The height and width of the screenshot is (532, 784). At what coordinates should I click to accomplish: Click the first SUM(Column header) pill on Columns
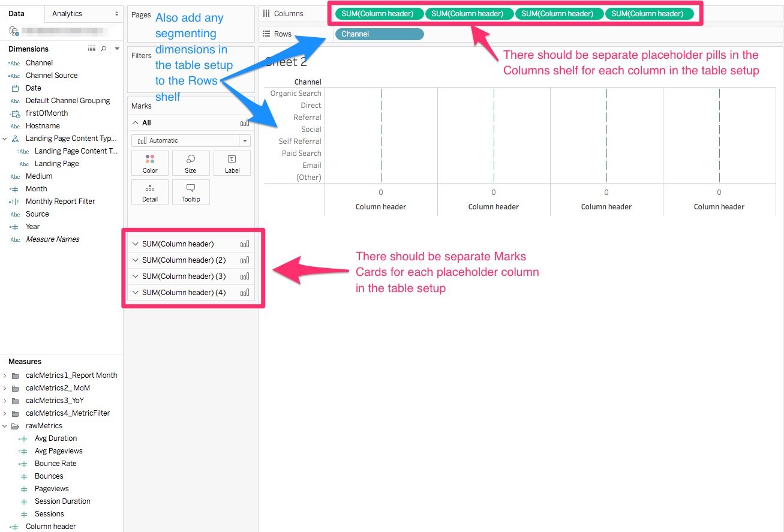(379, 13)
